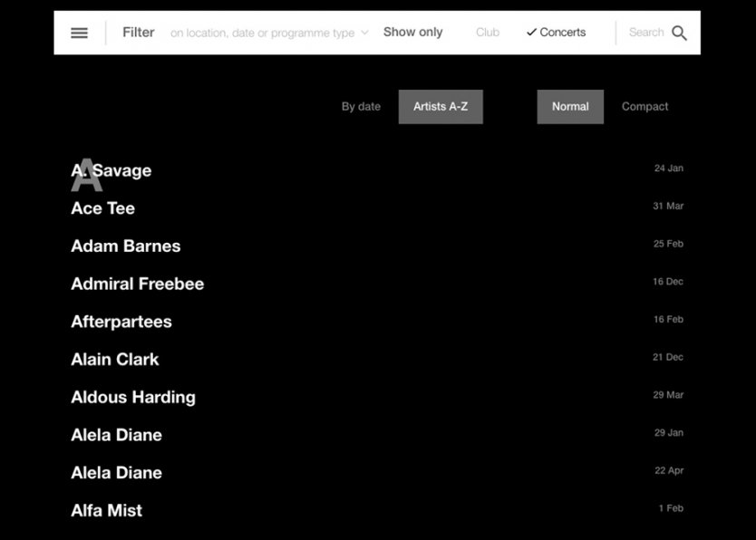Open the A. Savage concert listing
The height and width of the screenshot is (540, 756).
click(111, 170)
